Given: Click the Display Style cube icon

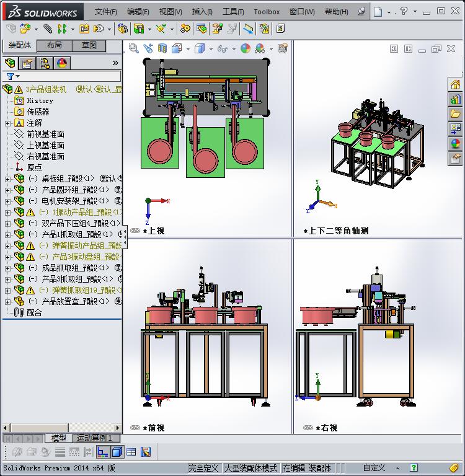Looking at the screenshot, I should click(x=200, y=48).
